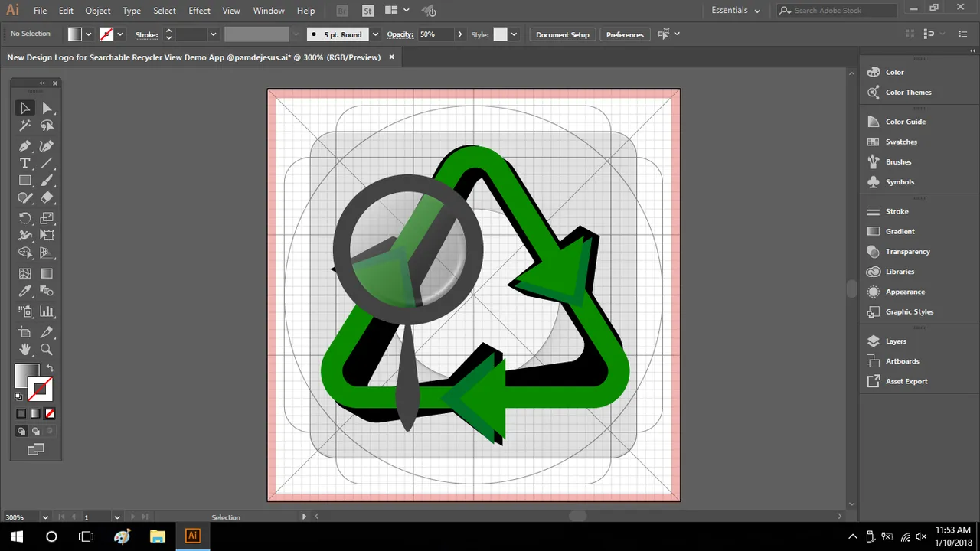Viewport: 980px width, 551px height.
Task: Select the Curvature tool
Action: click(47, 145)
